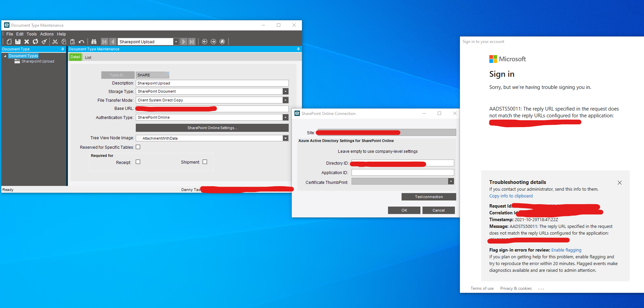Click the SharePoint Online Settings button
This screenshot has height=308, width=644.
pyautogui.click(x=212, y=128)
